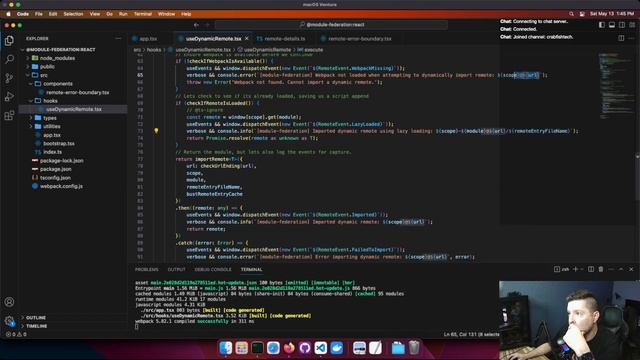This screenshot has height=360, width=640.
Task: Click the hooks breadcrumb segment
Action: (154, 50)
